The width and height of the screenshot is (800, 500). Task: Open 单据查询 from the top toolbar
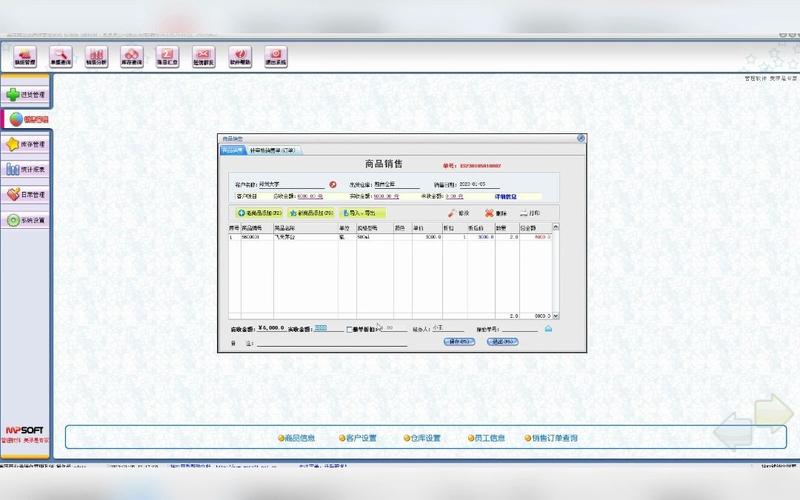pyautogui.click(x=60, y=56)
